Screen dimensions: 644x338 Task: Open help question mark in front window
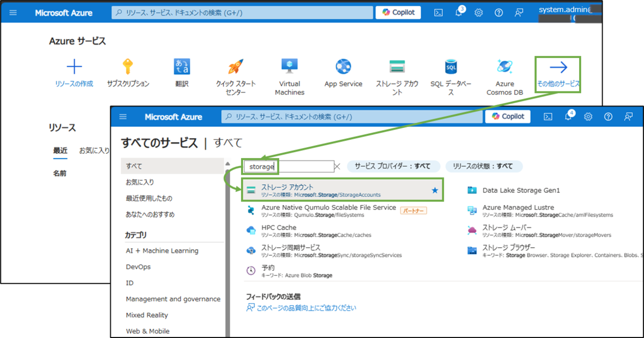point(608,117)
